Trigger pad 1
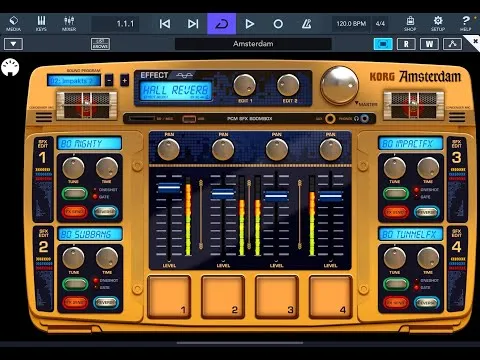Image resolution: width=480 pixels, height=360 pixels. pyautogui.click(x=169, y=296)
